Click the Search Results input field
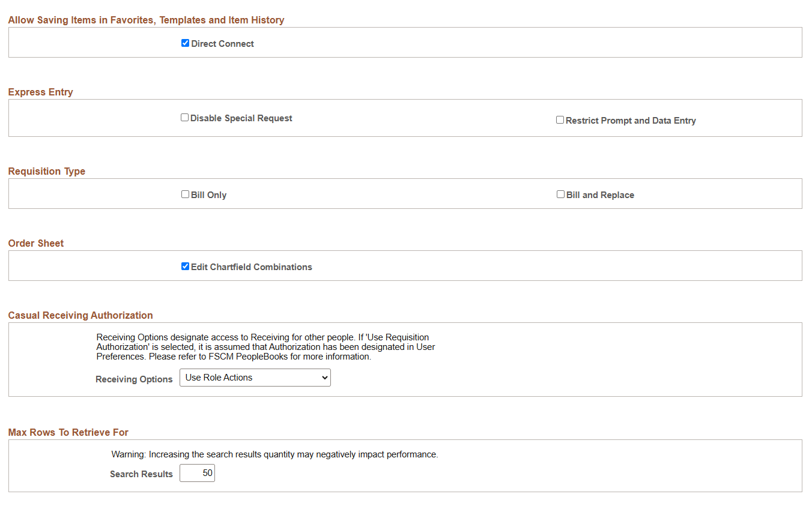The image size is (812, 509). tap(197, 473)
